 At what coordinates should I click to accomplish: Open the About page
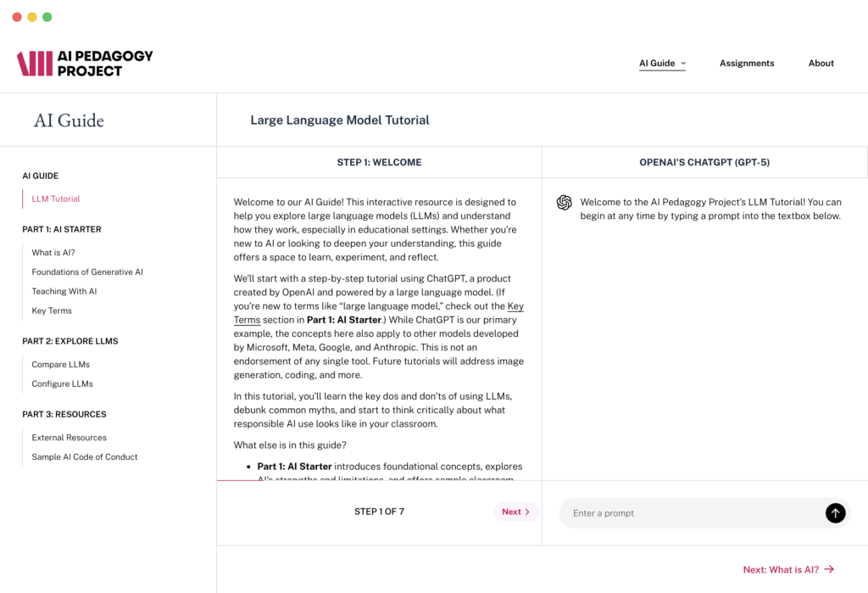click(x=821, y=63)
